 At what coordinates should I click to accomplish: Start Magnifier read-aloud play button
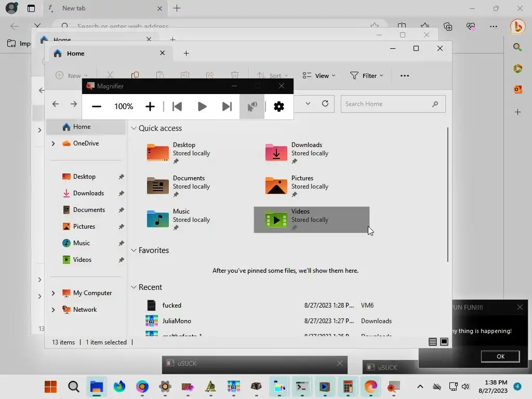(202, 107)
